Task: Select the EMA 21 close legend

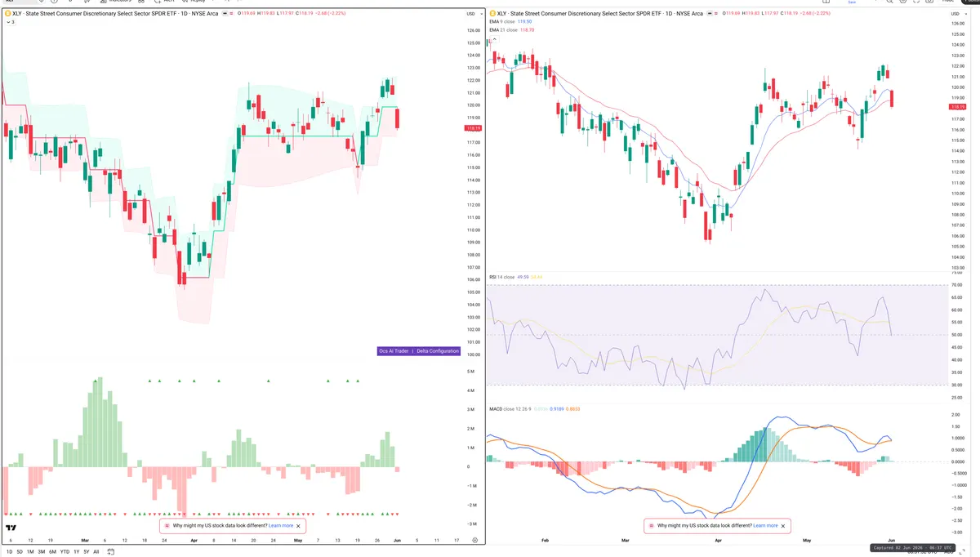Action: coord(505,30)
